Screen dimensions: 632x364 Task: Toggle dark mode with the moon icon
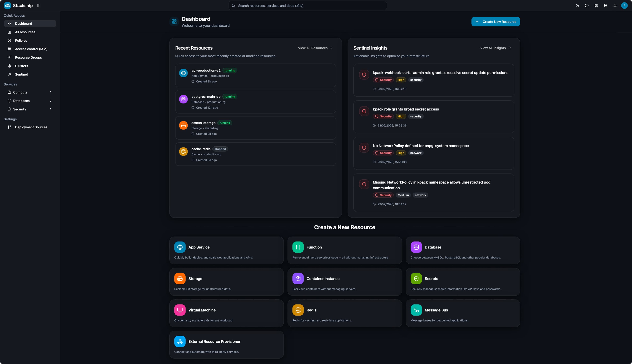(x=577, y=5)
